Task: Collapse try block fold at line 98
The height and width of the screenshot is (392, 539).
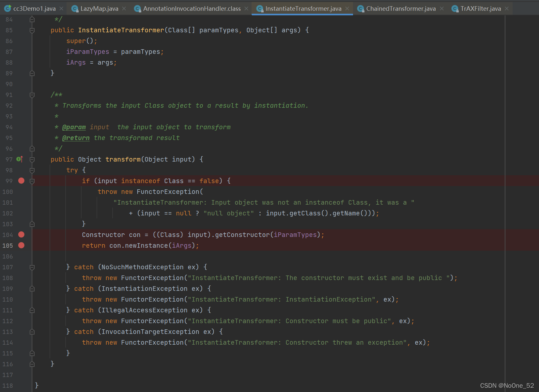Action: (32, 170)
